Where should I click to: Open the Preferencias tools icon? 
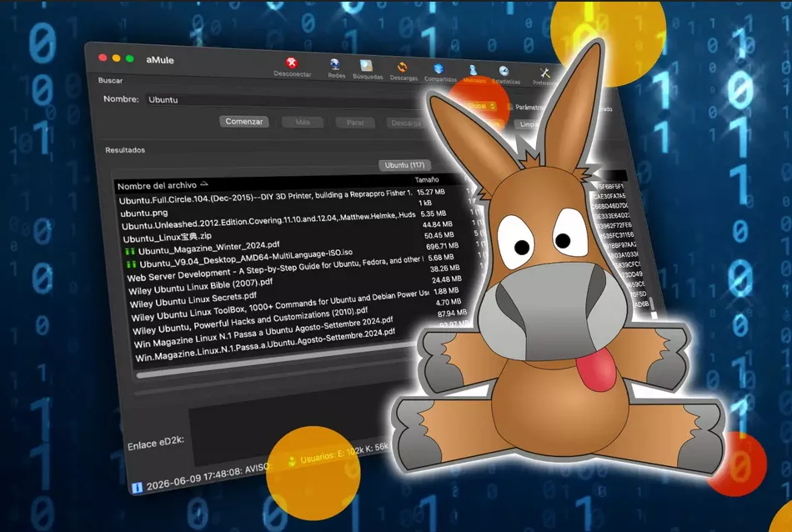click(x=545, y=73)
